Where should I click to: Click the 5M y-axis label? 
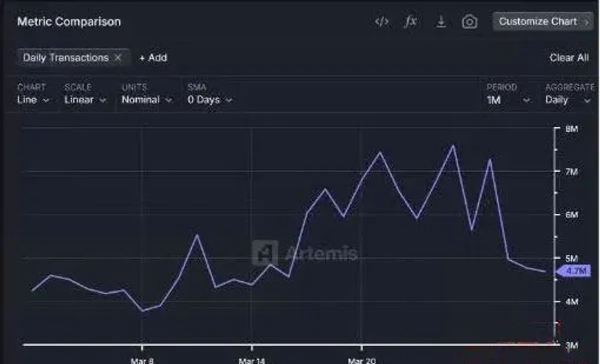coord(571,258)
